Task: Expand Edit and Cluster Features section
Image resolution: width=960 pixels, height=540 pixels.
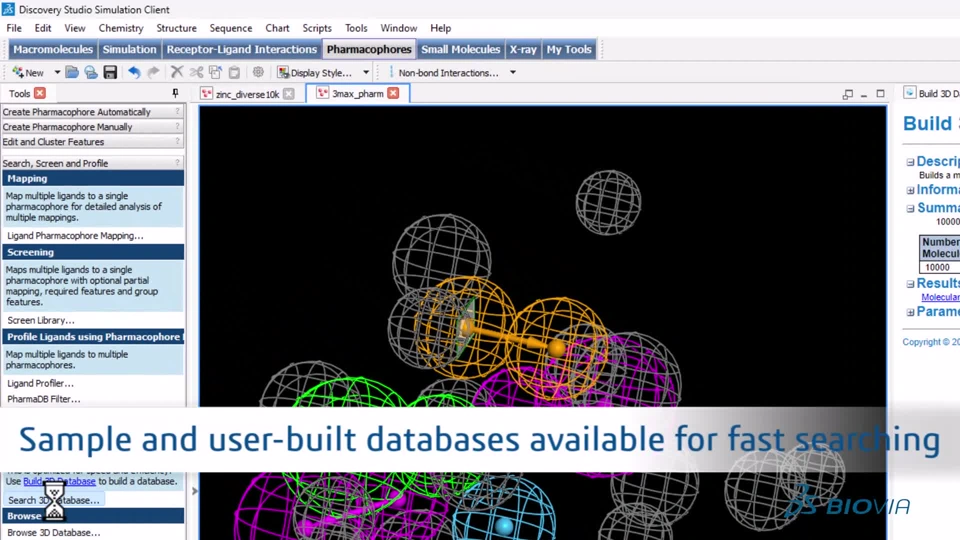Action: (93, 141)
